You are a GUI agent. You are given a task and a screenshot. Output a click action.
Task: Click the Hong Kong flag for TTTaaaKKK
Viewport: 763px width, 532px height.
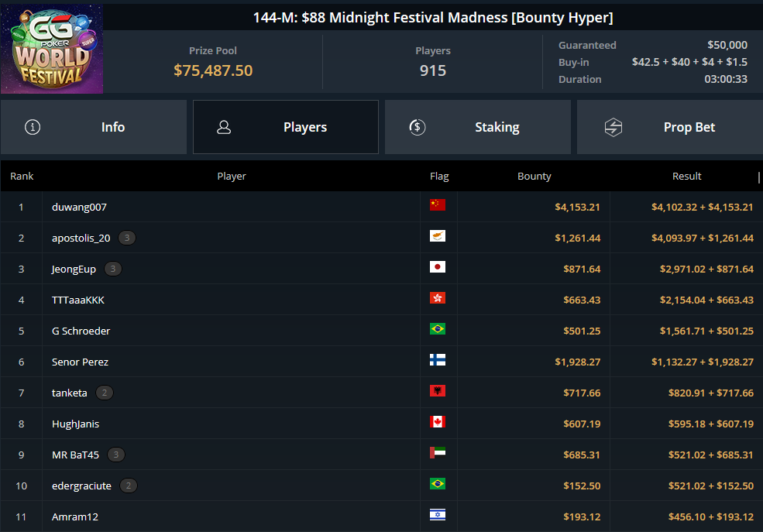click(x=438, y=298)
